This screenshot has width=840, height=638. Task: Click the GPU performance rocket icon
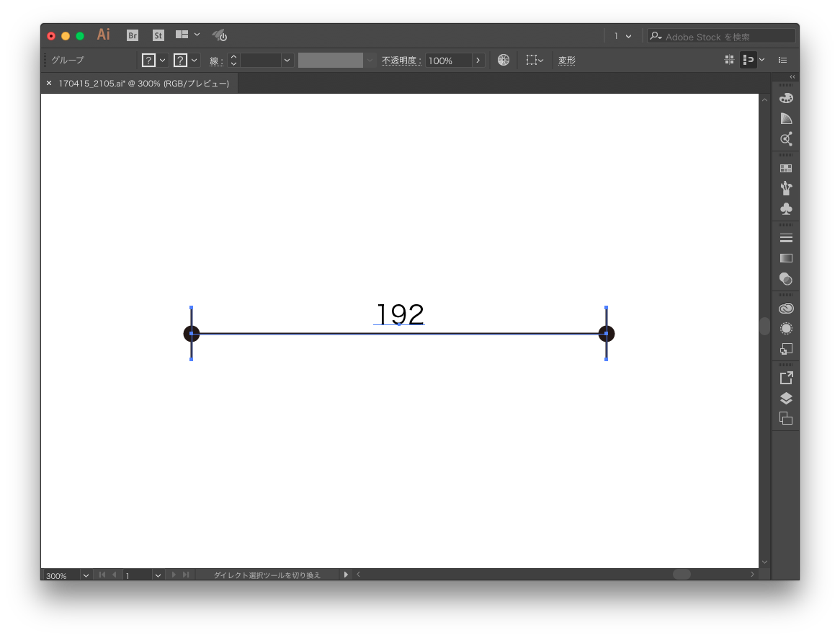coord(220,35)
